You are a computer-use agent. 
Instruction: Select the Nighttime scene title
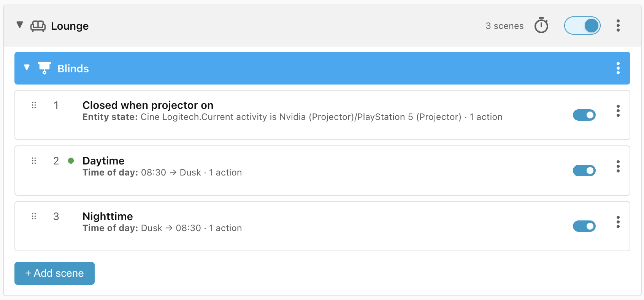click(108, 216)
